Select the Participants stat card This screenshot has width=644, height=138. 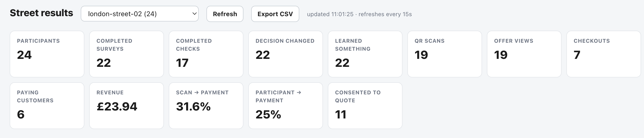47,54
